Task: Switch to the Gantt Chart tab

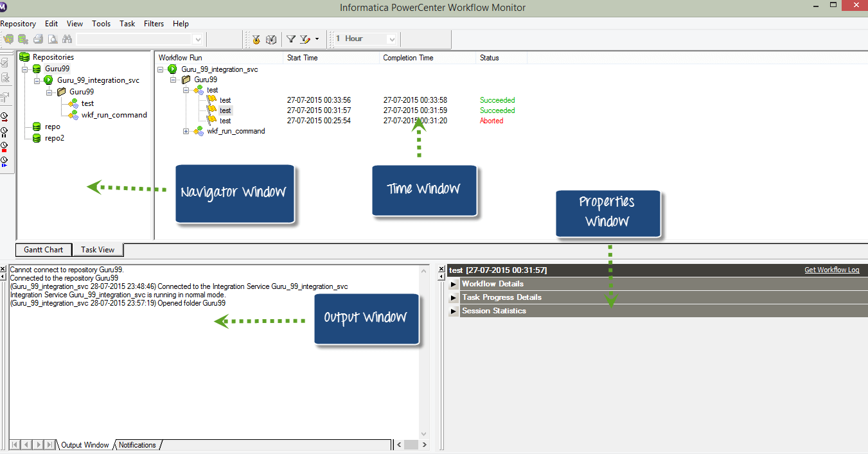Action: (x=44, y=250)
